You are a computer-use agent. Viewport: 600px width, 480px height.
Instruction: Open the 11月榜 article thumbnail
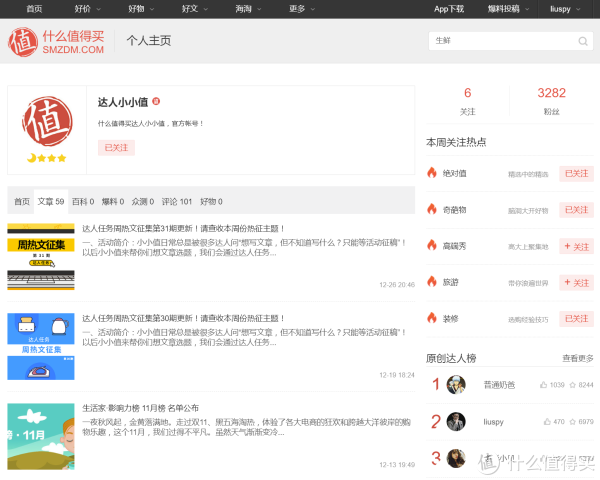coord(41,436)
